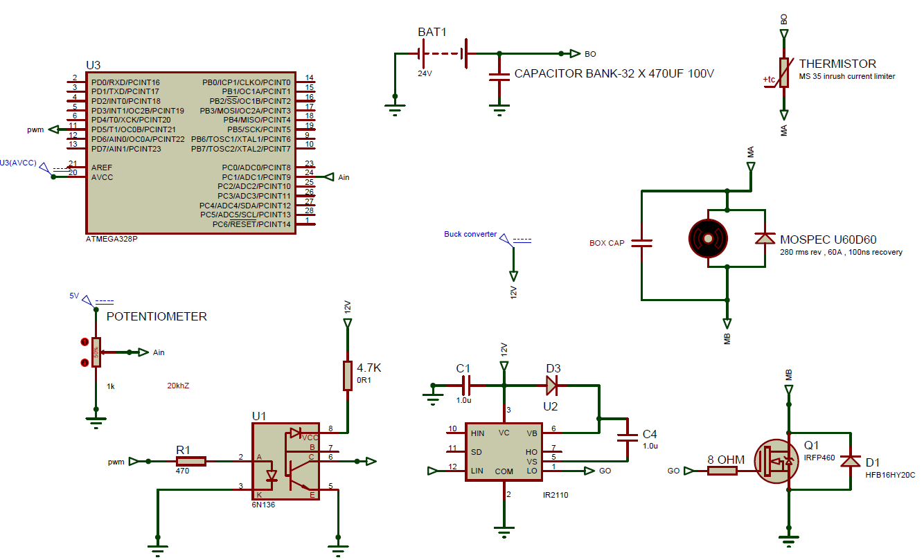Select MOSFET Q1 IRFP460
924x560 pixels.
point(776,460)
